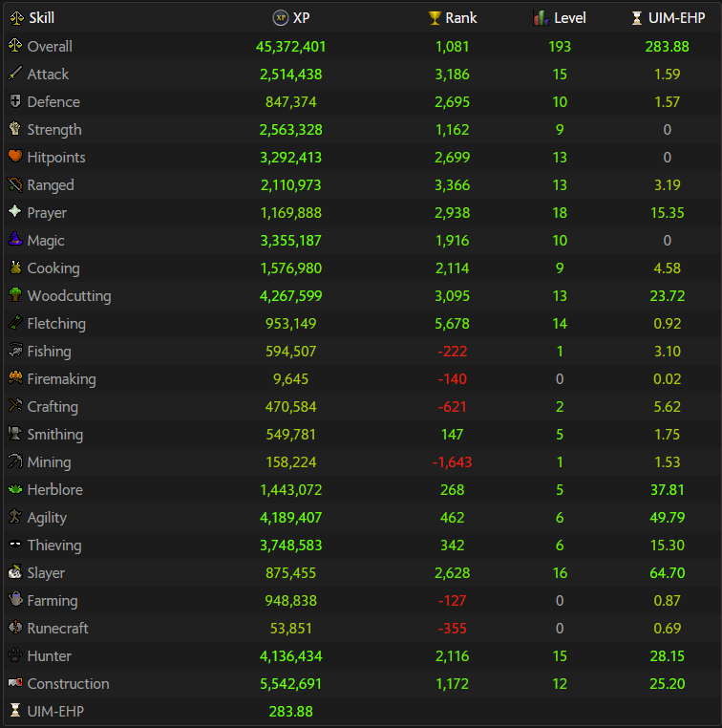Image resolution: width=722 pixels, height=728 pixels.
Task: Click Thieving XP value 3,748,583
Action: (291, 546)
